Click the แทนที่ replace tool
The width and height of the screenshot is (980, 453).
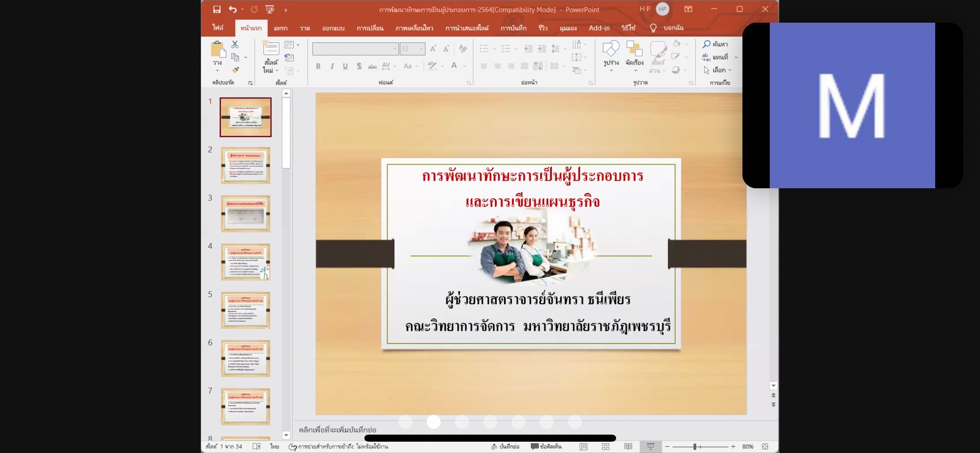tap(716, 57)
